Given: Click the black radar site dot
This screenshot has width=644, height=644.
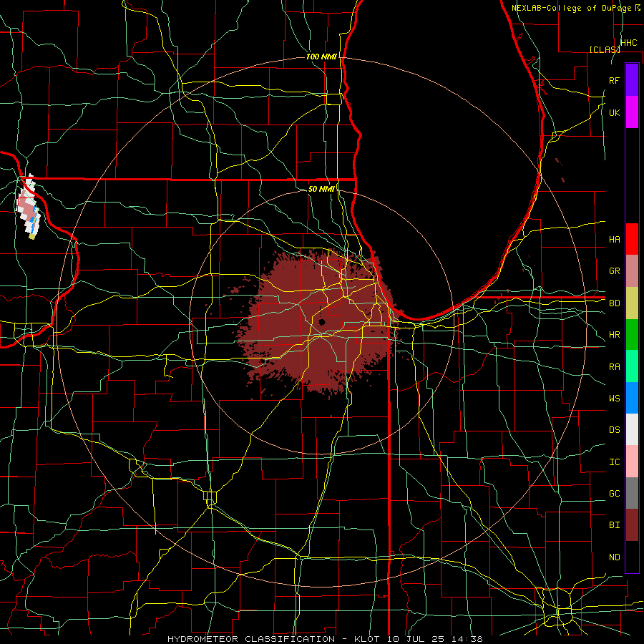Looking at the screenshot, I should coord(321,321).
